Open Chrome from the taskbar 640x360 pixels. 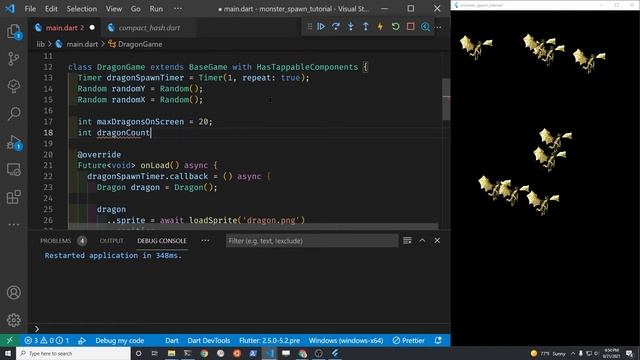[x=204, y=353]
